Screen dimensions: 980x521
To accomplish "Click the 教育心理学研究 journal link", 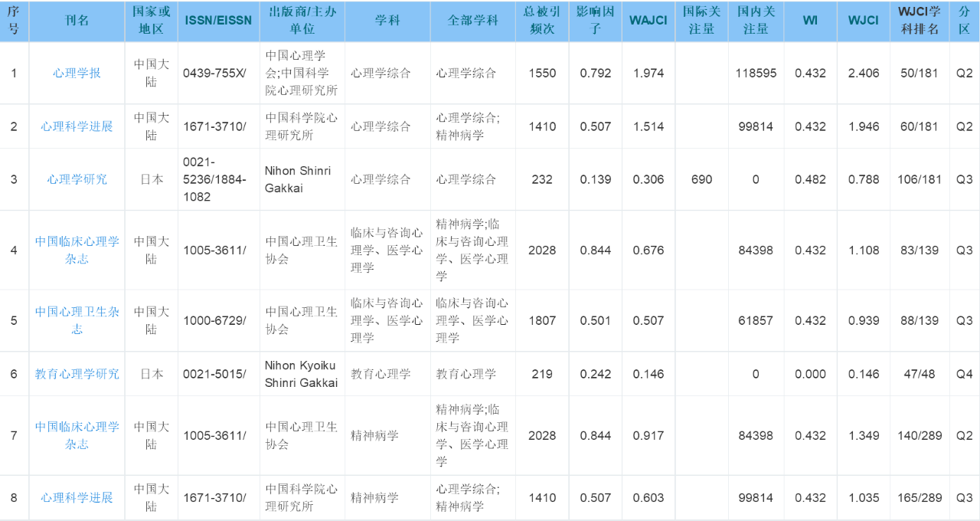I will pos(77,374).
